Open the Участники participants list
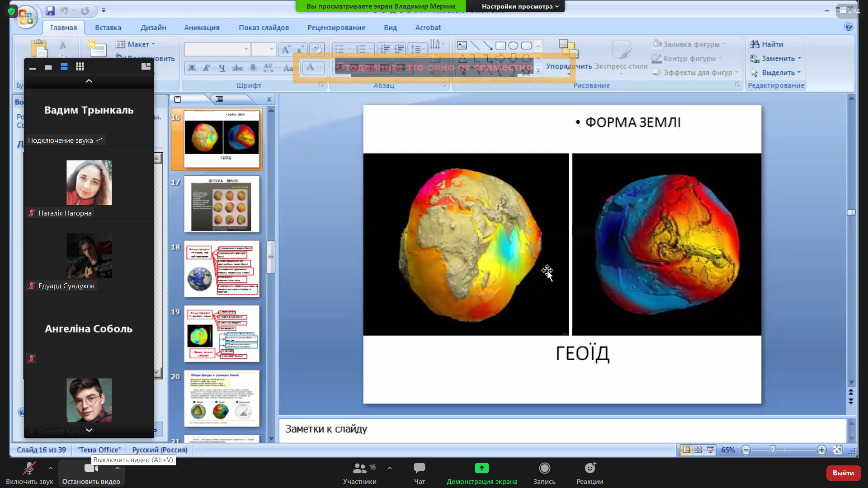 360,469
